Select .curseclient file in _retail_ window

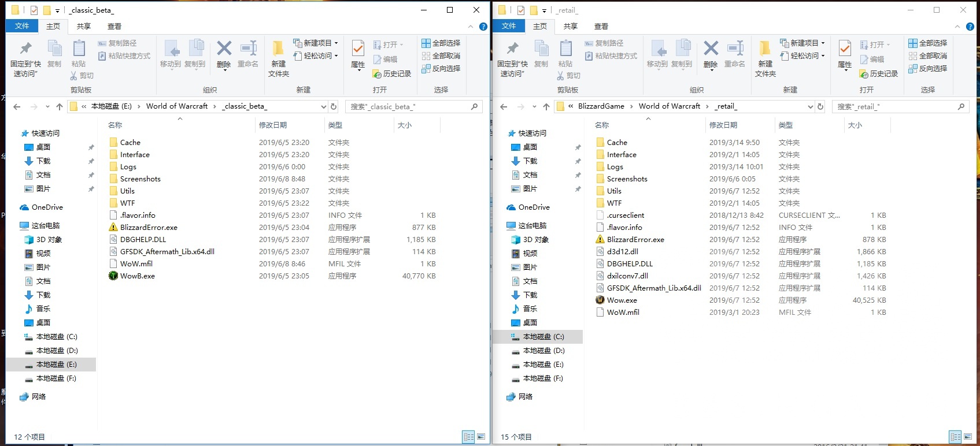[x=620, y=215]
